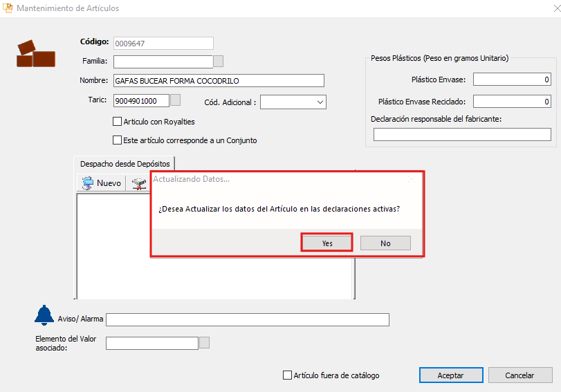Enable Articulo con Royalties checkbox

(x=117, y=121)
